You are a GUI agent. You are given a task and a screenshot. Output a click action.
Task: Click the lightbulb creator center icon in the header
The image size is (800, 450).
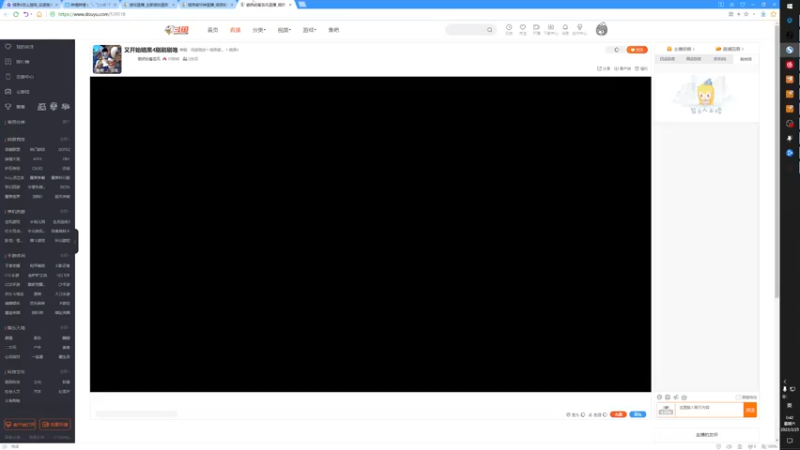coord(580,29)
